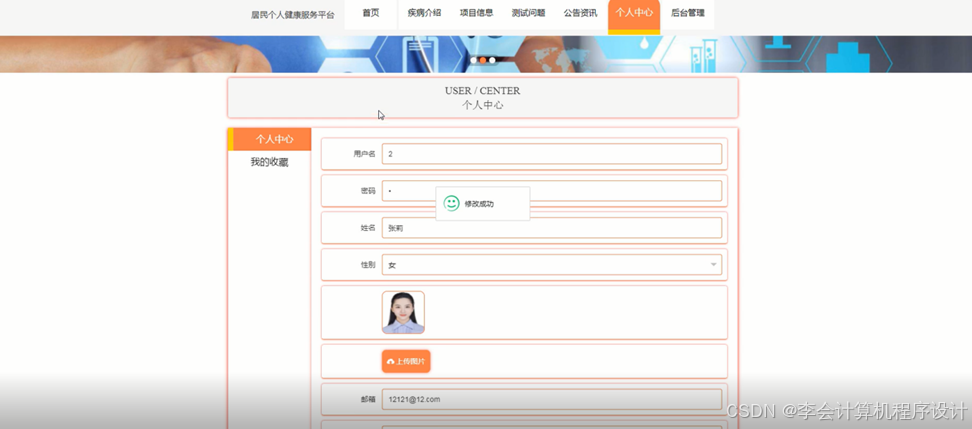
Task: Click the 用户名 field label
Action: (364, 154)
